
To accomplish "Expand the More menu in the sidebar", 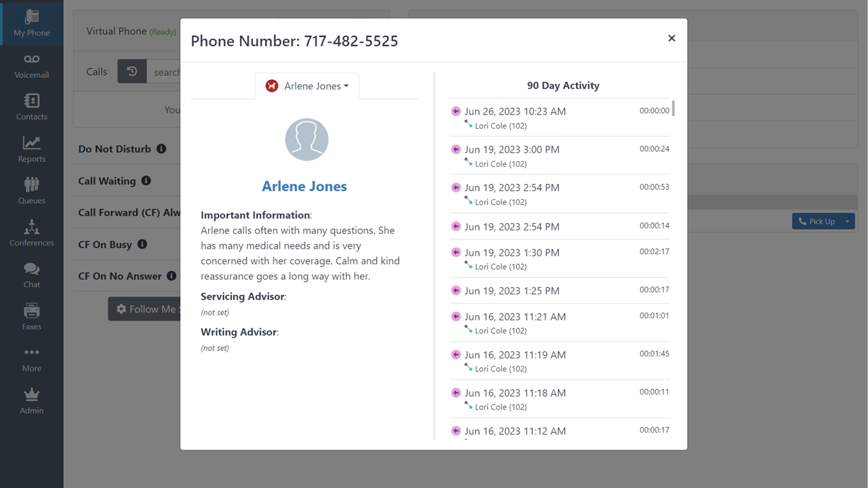I will point(31,359).
